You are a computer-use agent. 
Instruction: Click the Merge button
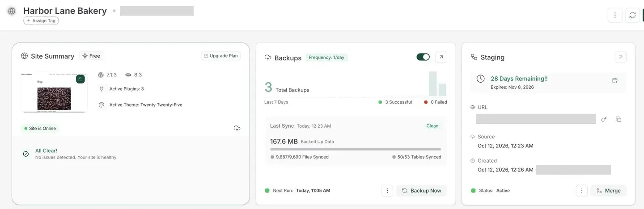609,191
